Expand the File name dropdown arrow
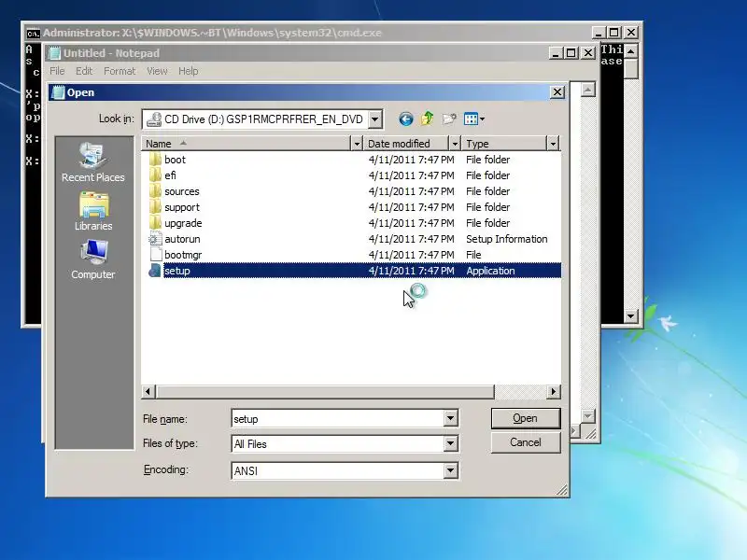747x560 pixels. 450,418
